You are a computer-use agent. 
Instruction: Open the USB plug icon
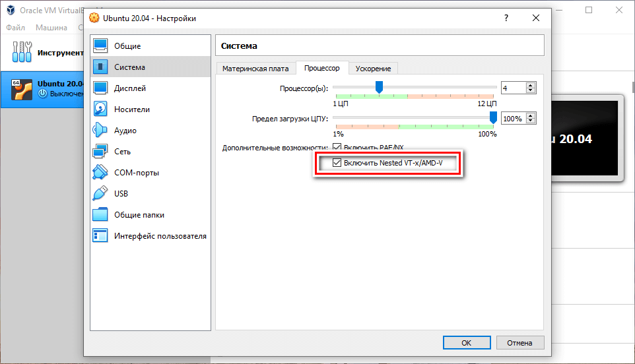pos(100,193)
